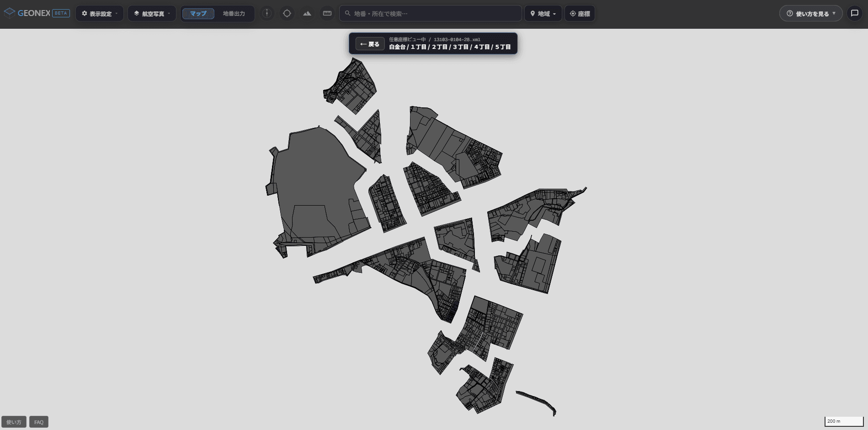Click the 200 m scale bar

tap(844, 421)
